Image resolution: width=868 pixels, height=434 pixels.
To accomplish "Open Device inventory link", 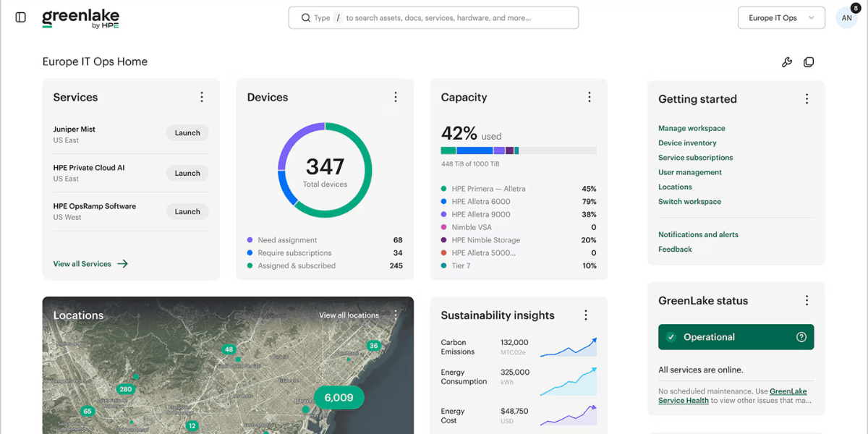I will (x=687, y=143).
